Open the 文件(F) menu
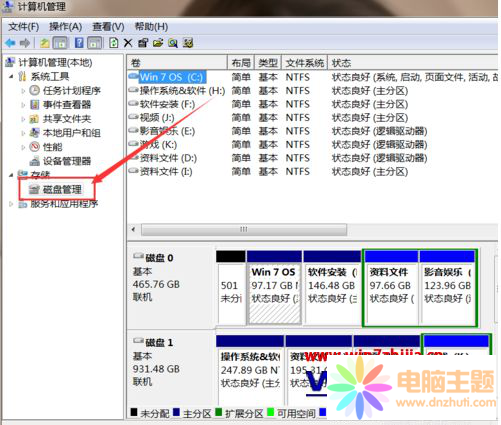 click(23, 27)
